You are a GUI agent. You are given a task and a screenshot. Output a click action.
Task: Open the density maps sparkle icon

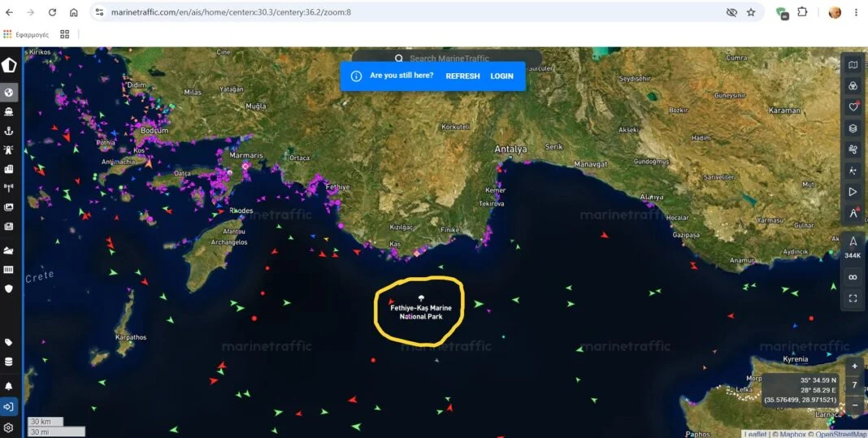pyautogui.click(x=853, y=171)
